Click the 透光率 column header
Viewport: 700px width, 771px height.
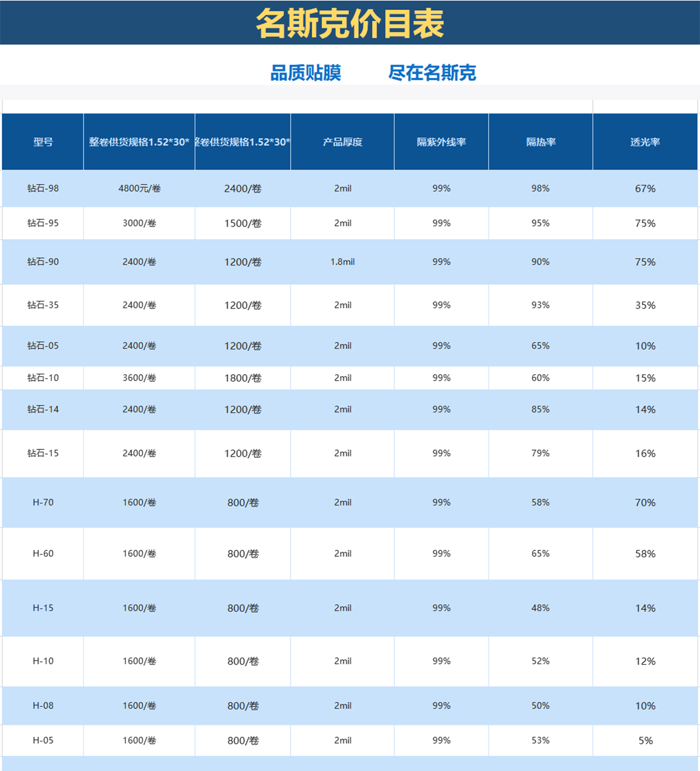coord(645,142)
